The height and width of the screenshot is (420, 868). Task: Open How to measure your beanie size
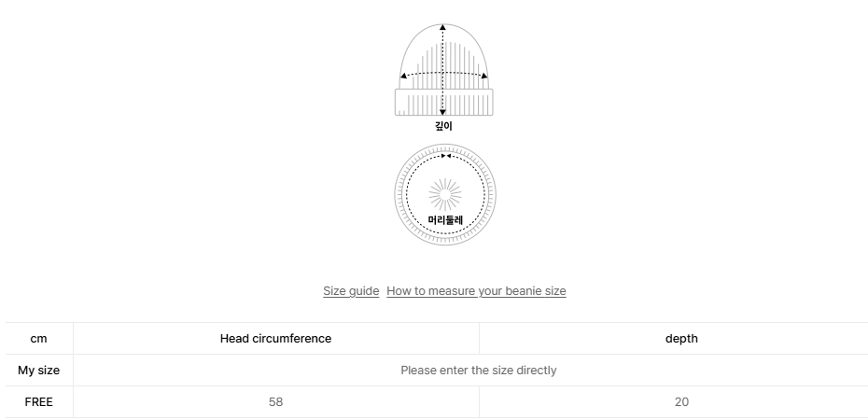[x=476, y=291]
